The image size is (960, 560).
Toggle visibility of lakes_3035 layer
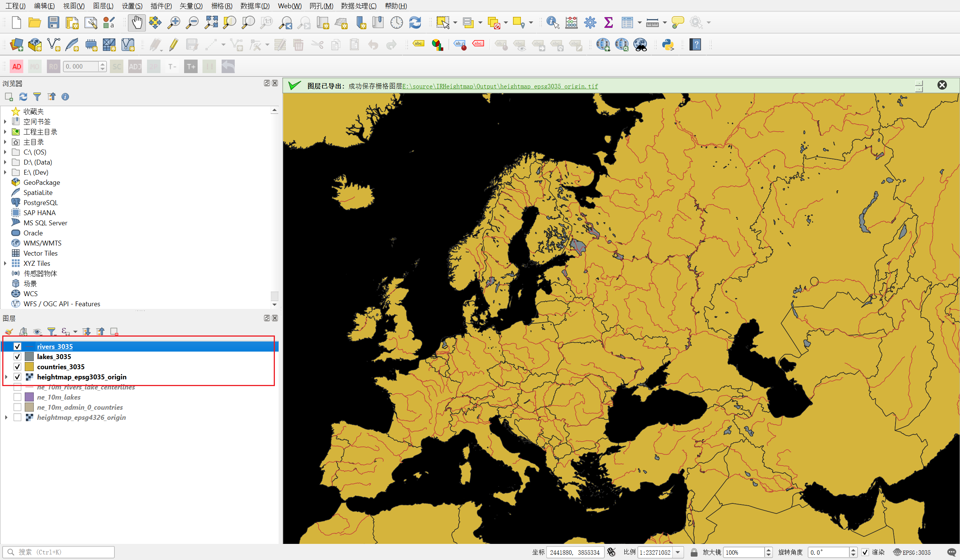[18, 357]
